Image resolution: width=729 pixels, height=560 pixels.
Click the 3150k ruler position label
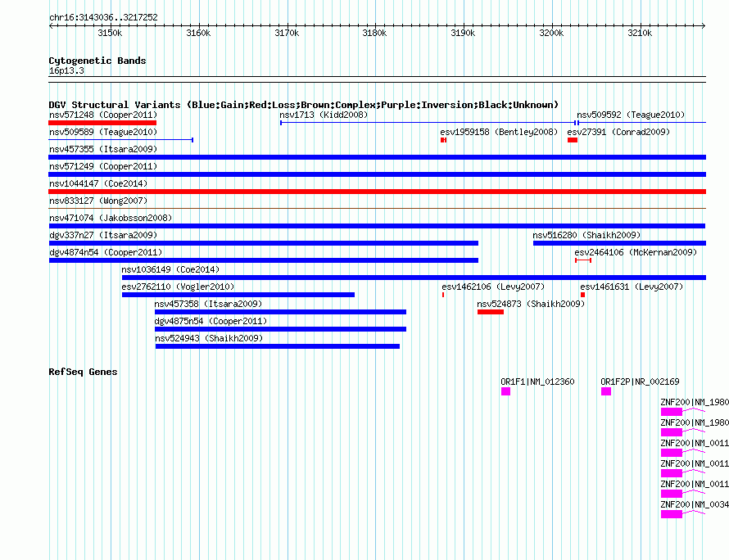click(x=111, y=33)
